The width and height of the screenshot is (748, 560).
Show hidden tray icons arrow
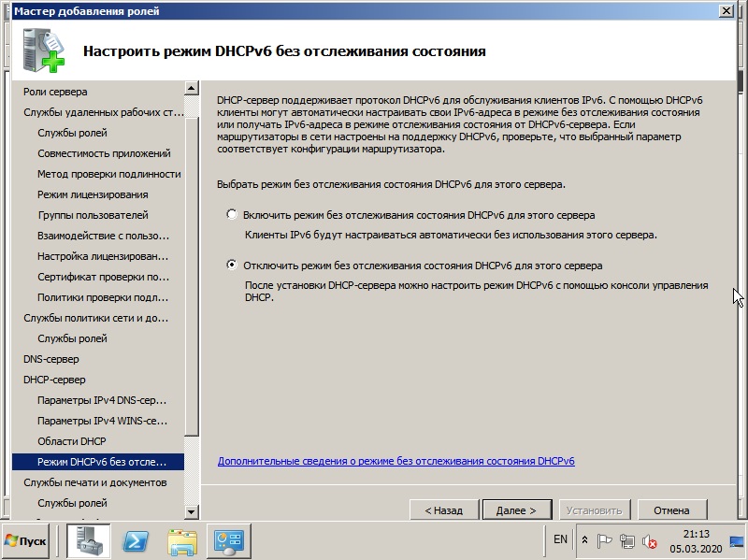pos(584,540)
